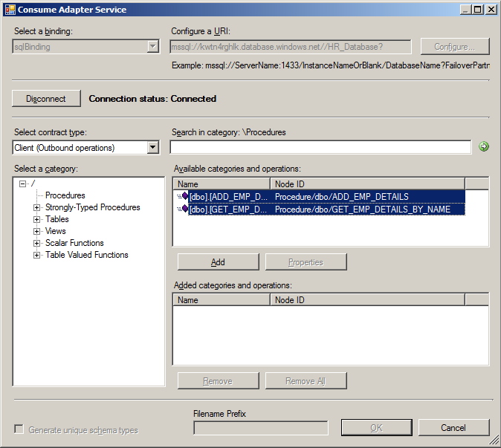This screenshot has height=448, width=501.
Task: Open the Select a binding dropdown
Action: coord(153,47)
